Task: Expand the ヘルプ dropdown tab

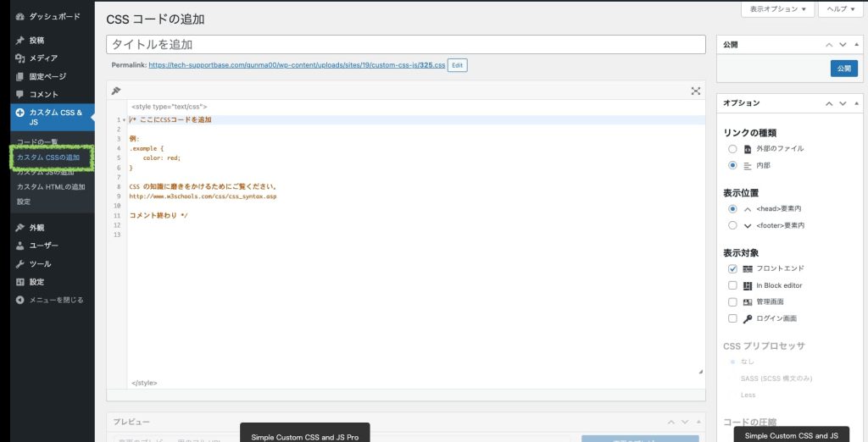Action: [x=841, y=8]
